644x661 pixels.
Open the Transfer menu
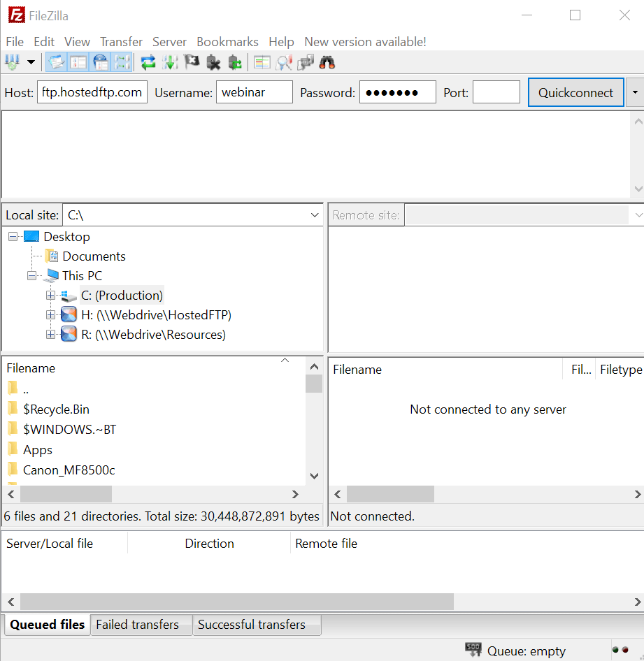pyautogui.click(x=120, y=41)
